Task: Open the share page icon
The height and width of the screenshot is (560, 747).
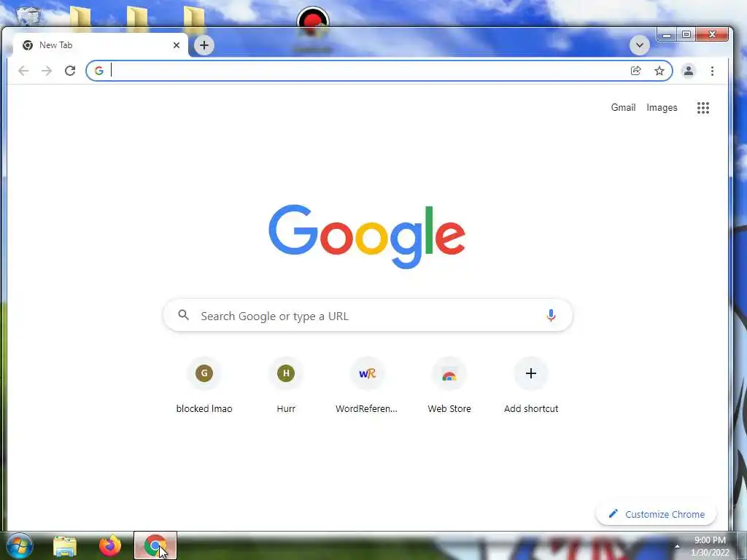Action: point(635,71)
